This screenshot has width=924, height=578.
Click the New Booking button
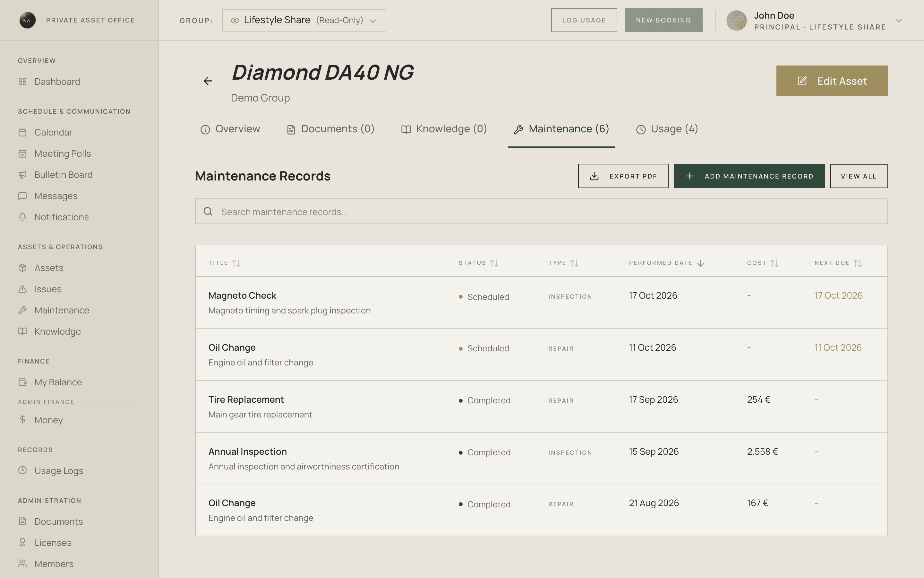(663, 20)
